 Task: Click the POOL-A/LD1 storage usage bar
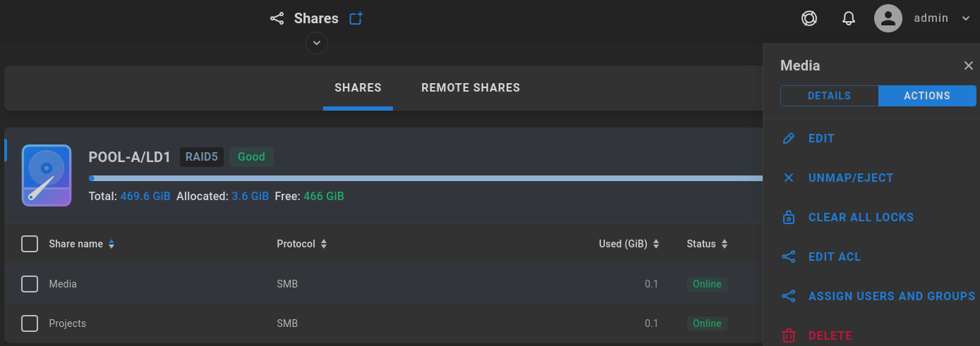(x=426, y=178)
